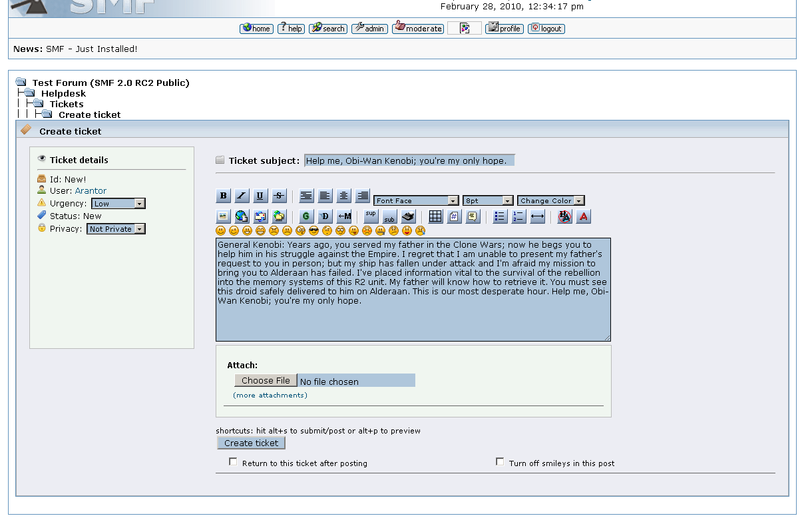Open user Arantor's profile link
The image size is (812, 528).
coord(91,190)
